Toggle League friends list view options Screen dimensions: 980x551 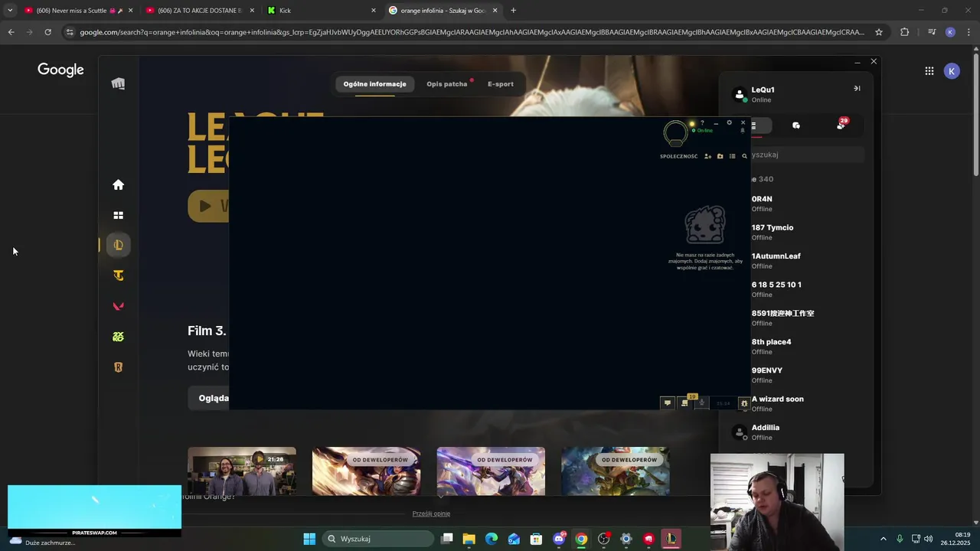click(732, 156)
